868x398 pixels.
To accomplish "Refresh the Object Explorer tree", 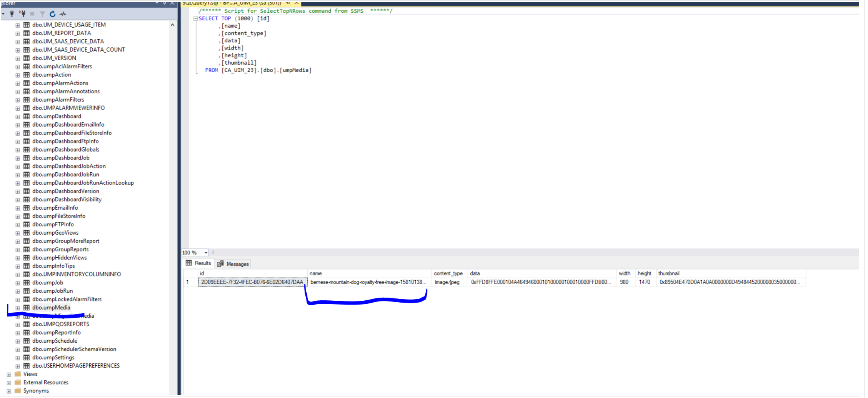I will (52, 14).
